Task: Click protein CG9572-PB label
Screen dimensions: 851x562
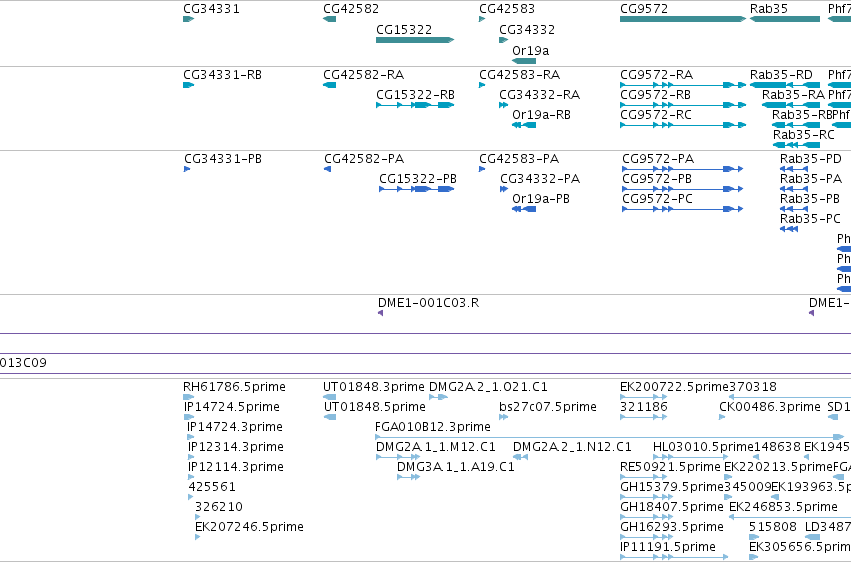Action: click(x=657, y=179)
